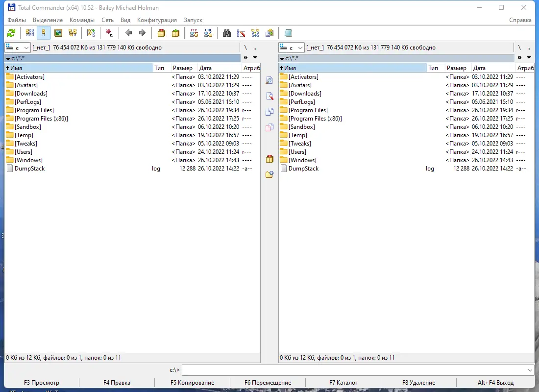
Task: Open the Notepad toolbar icon
Action: tap(289, 33)
